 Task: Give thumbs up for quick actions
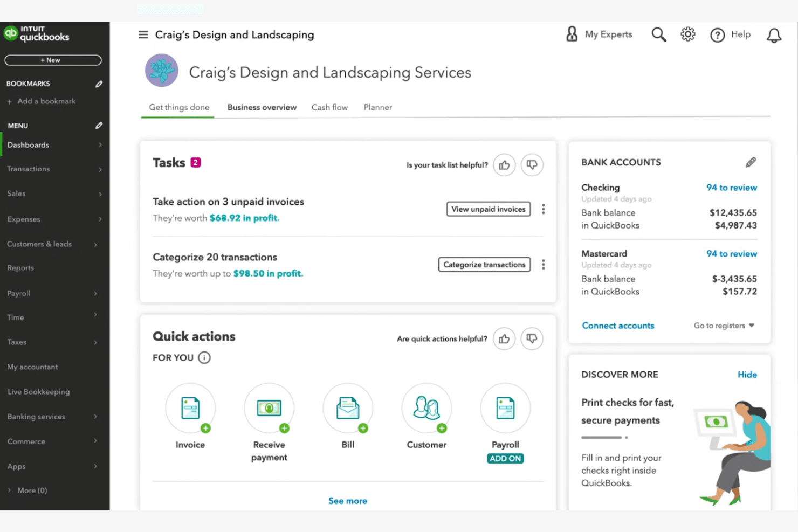[504, 338]
